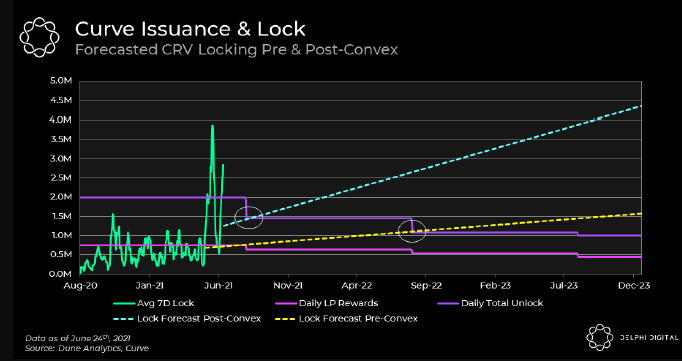Click the "Data as of June 24th, 2021" note
Screen dimensions: 682x361
78,338
